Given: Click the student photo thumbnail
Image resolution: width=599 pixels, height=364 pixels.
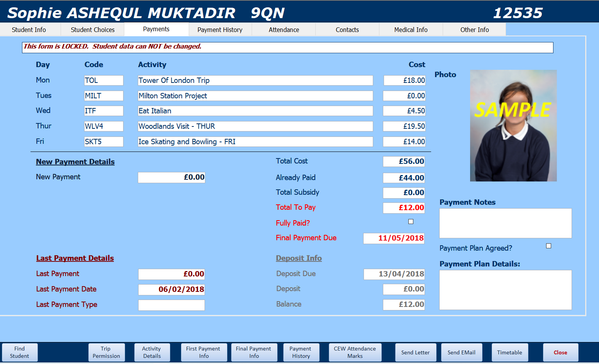Looking at the screenshot, I should coord(513,125).
